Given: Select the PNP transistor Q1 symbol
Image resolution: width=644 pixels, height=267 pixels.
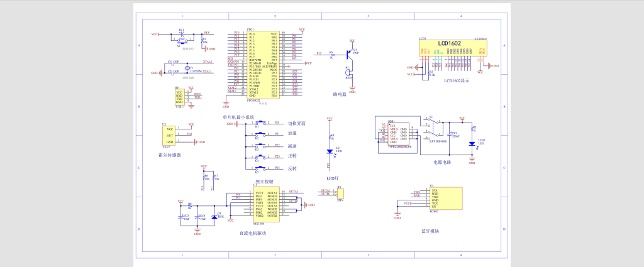Looking at the screenshot, I should pos(348,55).
